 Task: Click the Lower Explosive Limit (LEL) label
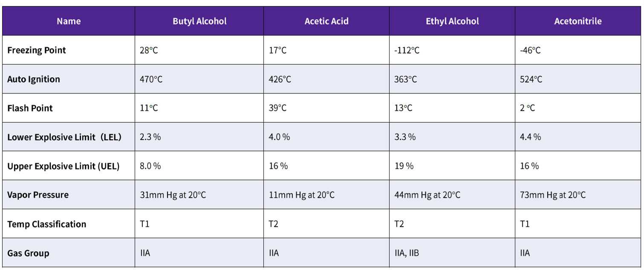64,137
